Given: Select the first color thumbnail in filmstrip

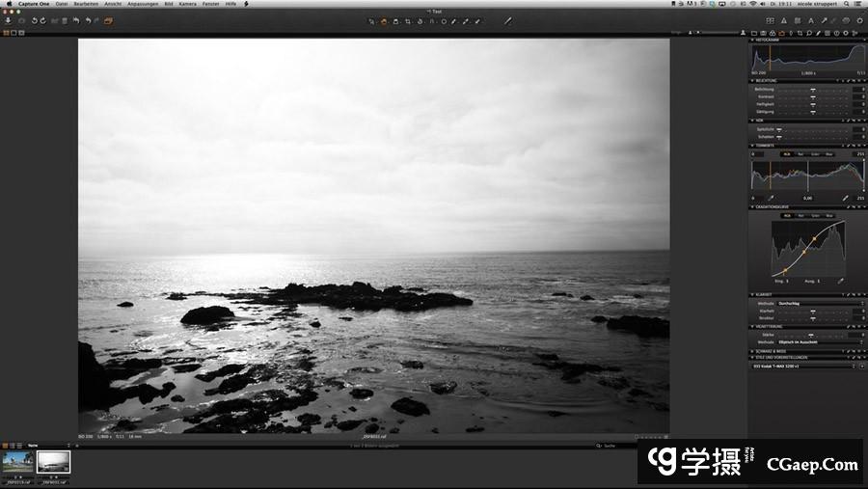Looking at the screenshot, I should (17, 464).
